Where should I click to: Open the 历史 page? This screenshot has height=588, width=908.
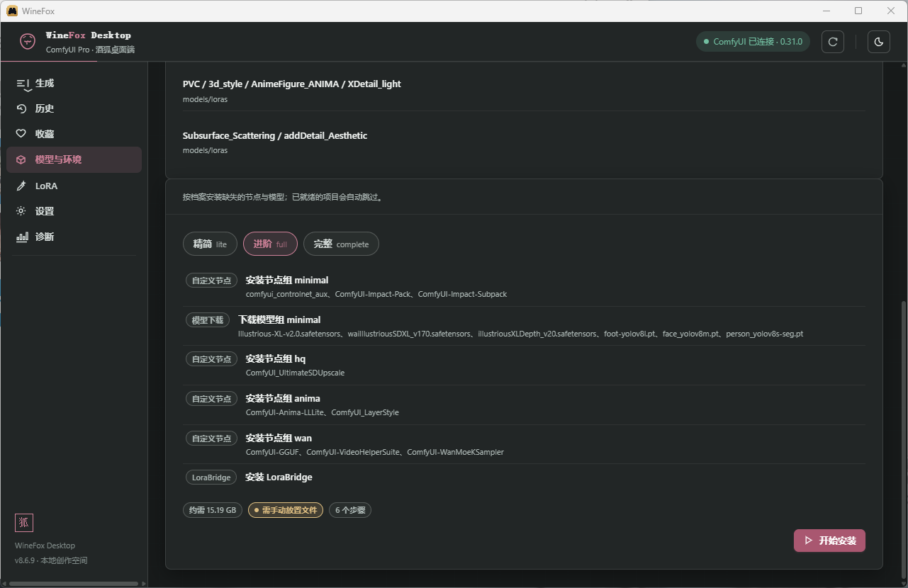(x=74, y=109)
